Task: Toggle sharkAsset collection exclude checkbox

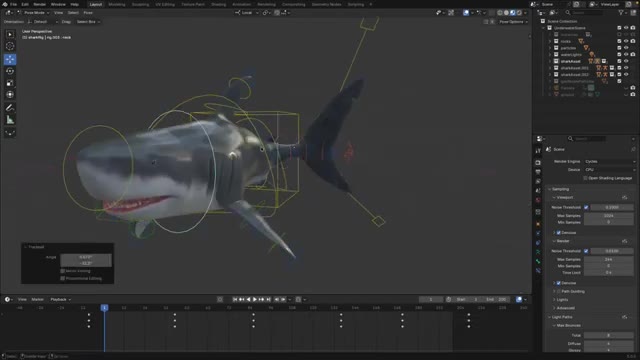Action: (619, 61)
